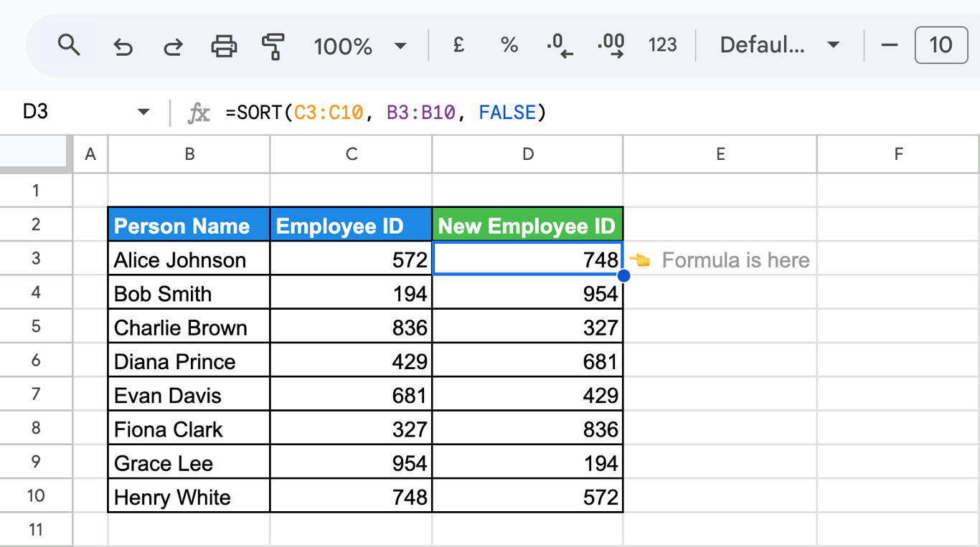The height and width of the screenshot is (547, 980).
Task: Select column E header
Action: 720,154
